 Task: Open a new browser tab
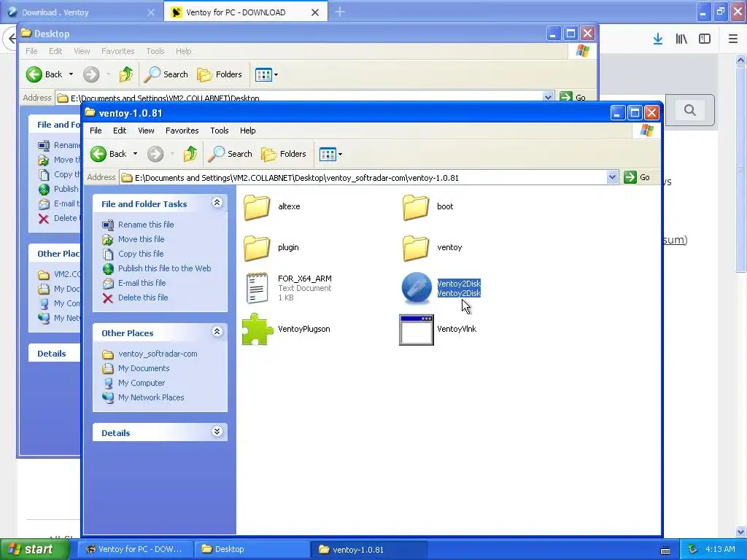tap(340, 12)
